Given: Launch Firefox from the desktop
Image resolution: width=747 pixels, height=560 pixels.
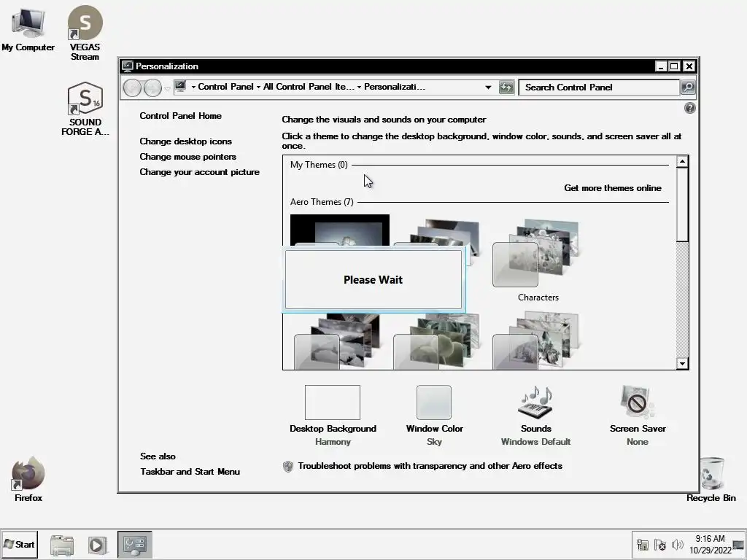Looking at the screenshot, I should (x=28, y=478).
